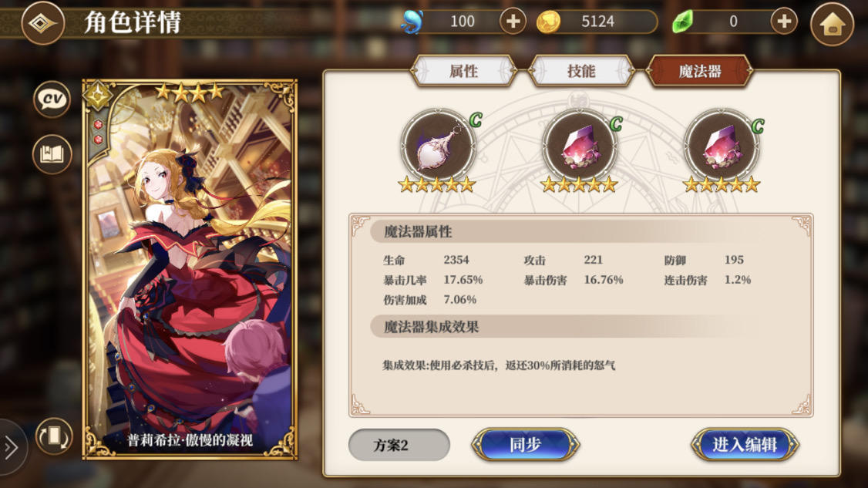Image resolution: width=868 pixels, height=488 pixels.
Task: Tap the card rarity emblem in corner
Action: (98, 96)
